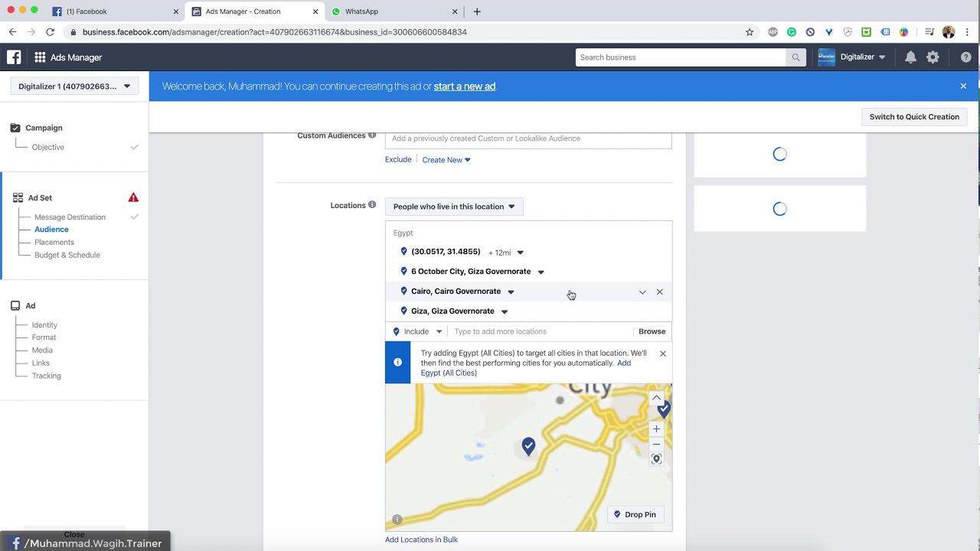Reload the browser page

[50, 32]
